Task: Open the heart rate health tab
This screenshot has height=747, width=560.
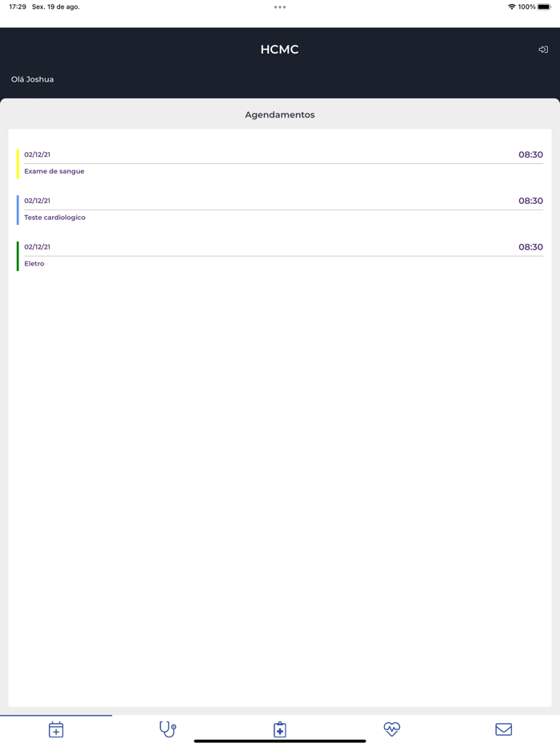Action: pos(391,729)
